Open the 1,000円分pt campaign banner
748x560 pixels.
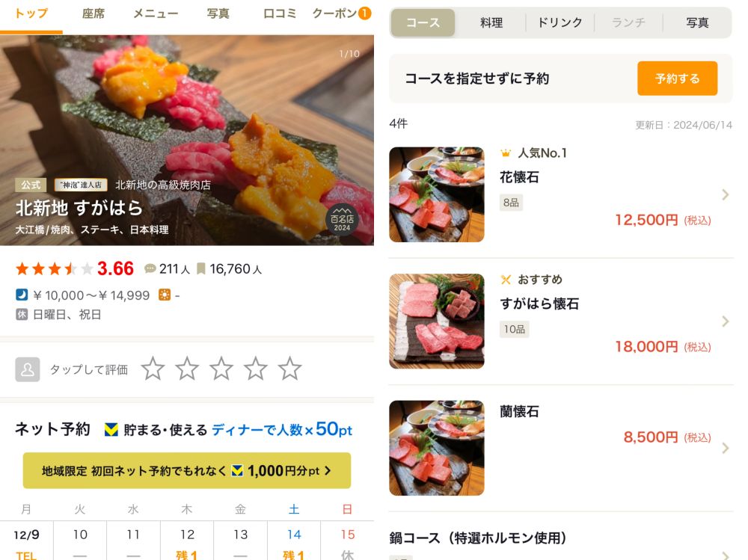tap(187, 470)
